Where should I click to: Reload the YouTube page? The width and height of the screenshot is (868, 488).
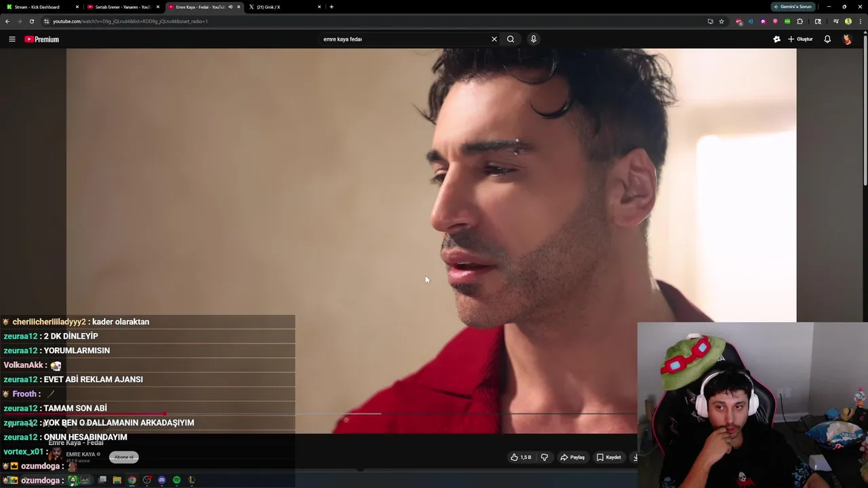tap(31, 21)
